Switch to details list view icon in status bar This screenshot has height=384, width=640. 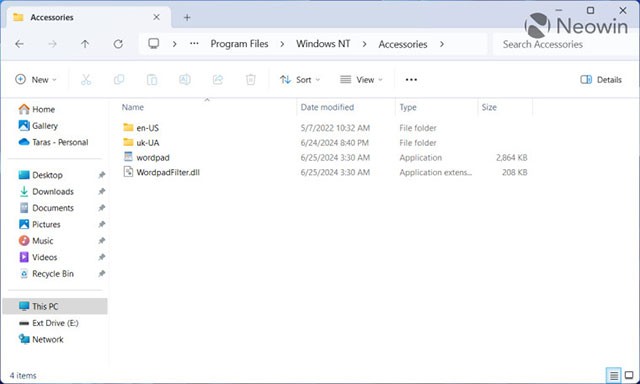(613, 375)
